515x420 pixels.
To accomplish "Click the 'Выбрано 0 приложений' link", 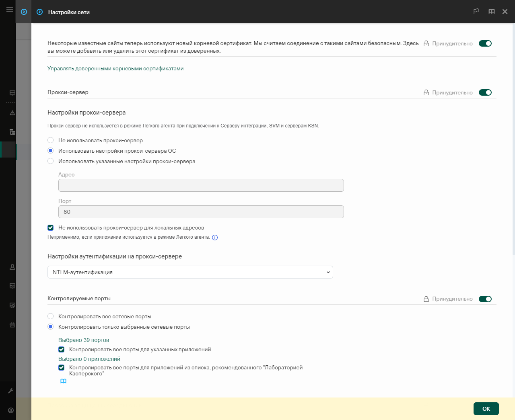I will [89, 359].
